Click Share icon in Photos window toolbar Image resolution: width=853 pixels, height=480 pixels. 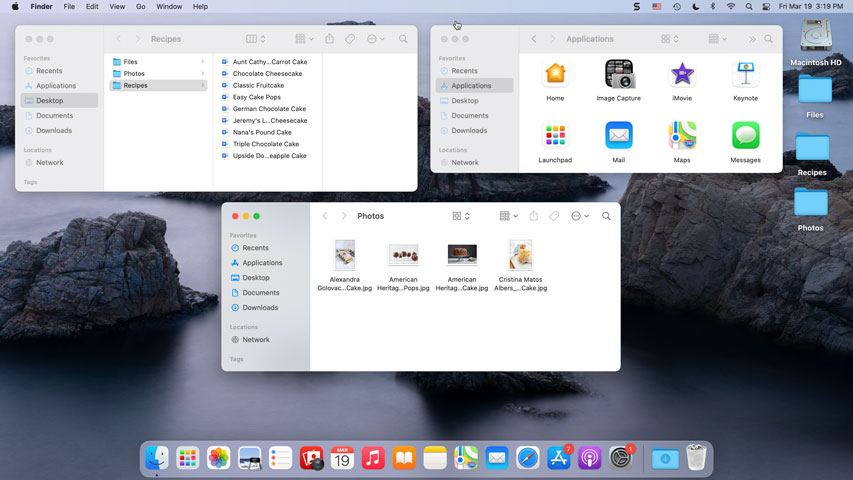pos(534,216)
